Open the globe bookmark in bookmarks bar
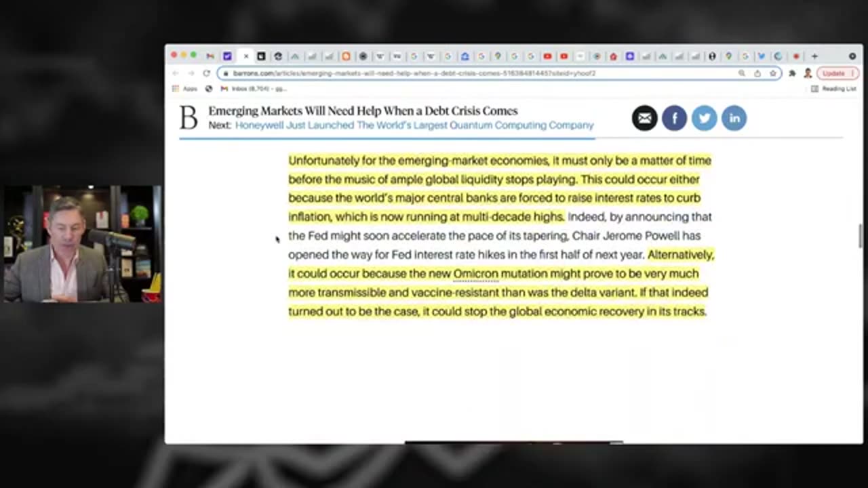868x488 pixels. (209, 89)
